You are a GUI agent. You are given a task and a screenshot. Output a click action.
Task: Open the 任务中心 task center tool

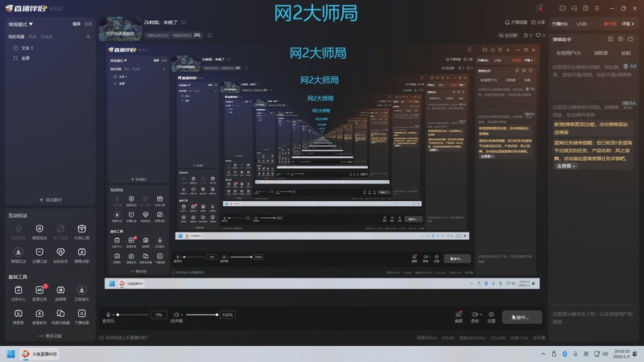[x=18, y=293]
